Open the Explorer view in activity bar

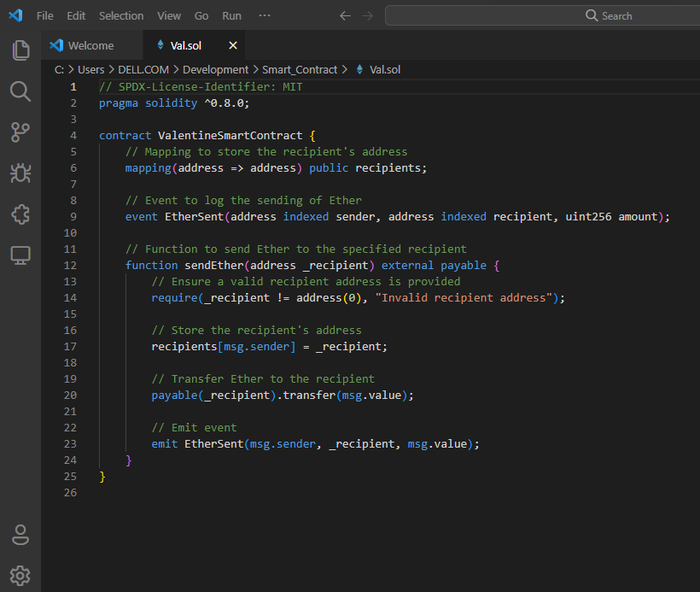pos(20,50)
